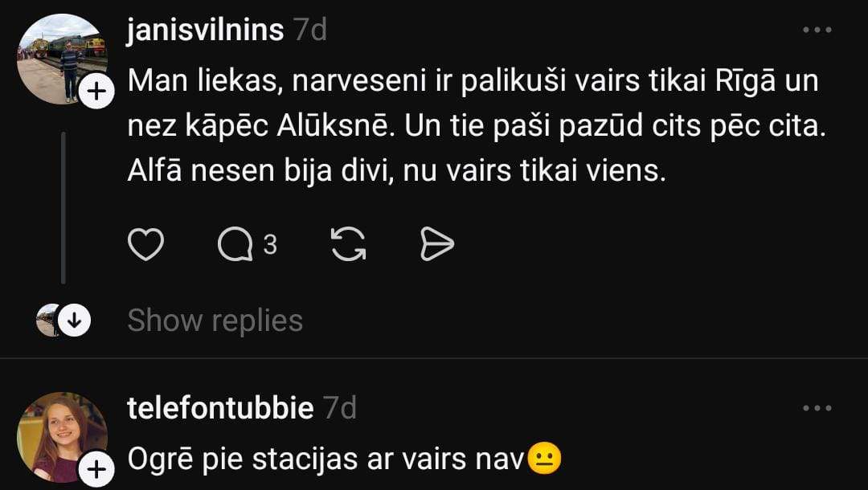Open the more options menu for telefontubbie's post
868x490 pixels.
coord(817,408)
